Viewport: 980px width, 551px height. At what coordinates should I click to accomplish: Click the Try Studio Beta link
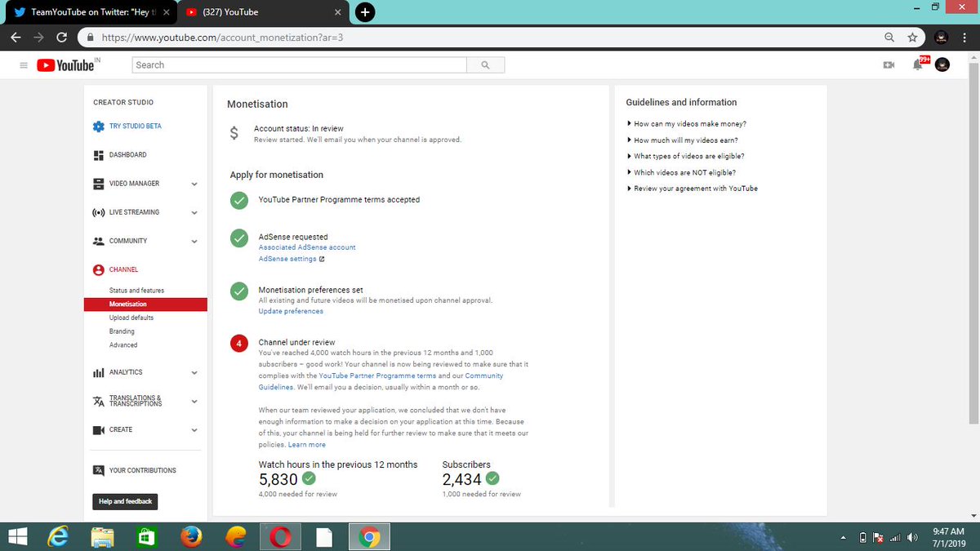tap(136, 127)
